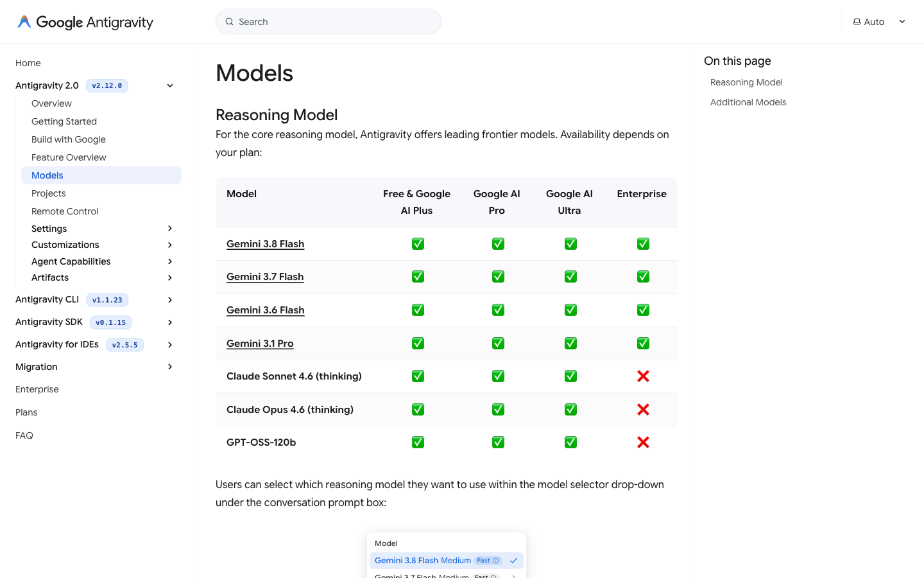
Task: Click Gemini 3.1 Pro checkmark under Free & Google AI Plus
Action: pos(418,344)
